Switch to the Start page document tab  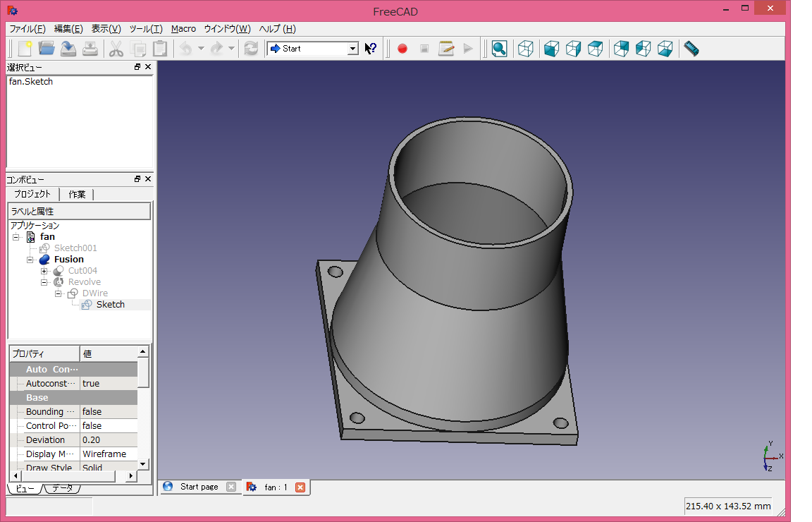tap(199, 487)
